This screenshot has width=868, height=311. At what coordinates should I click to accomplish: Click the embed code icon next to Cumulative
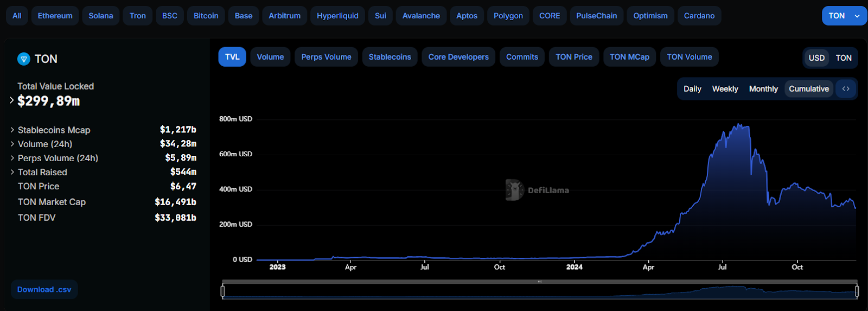(846, 89)
